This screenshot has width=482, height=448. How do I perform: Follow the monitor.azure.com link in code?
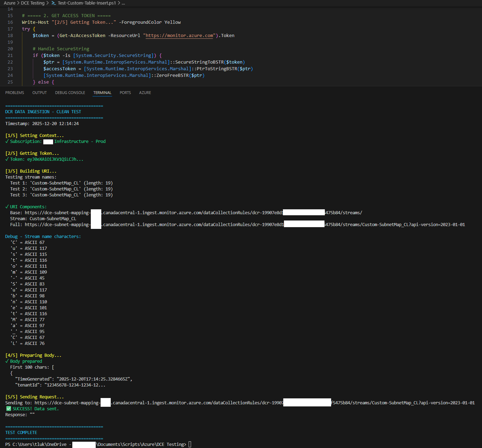179,36
